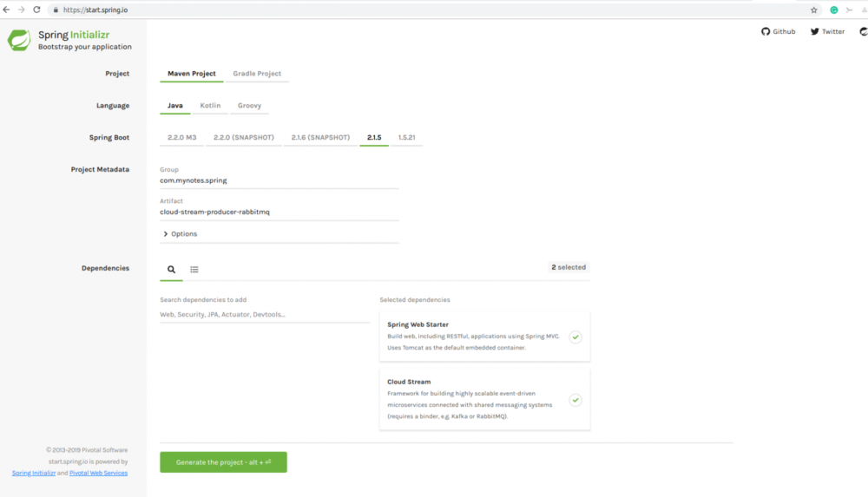Choose Kotlin as language
The image size is (868, 497).
[210, 106]
